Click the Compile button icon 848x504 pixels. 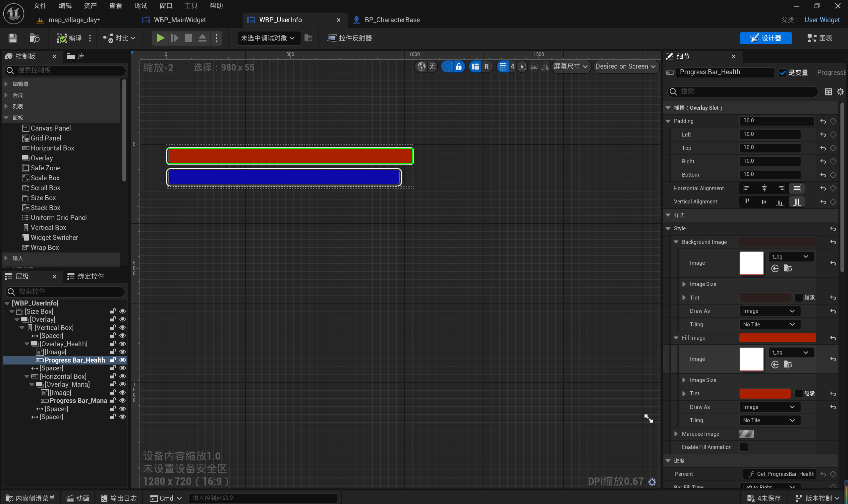click(61, 38)
